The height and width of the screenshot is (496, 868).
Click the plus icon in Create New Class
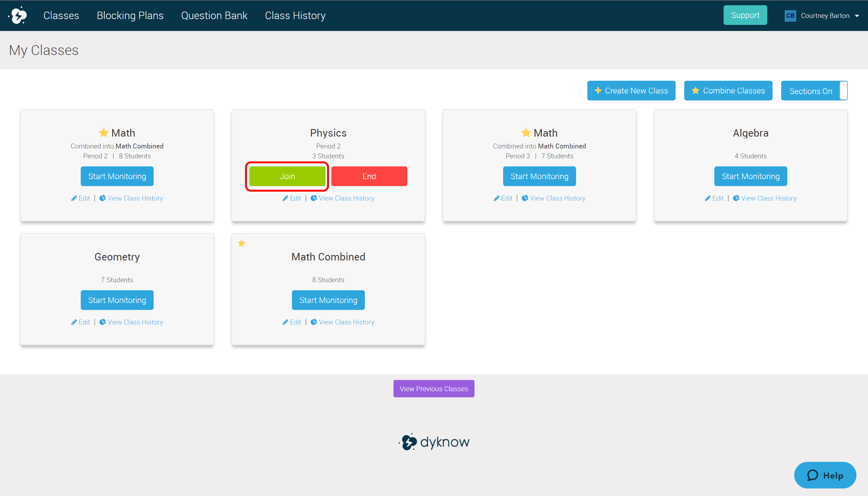598,90
